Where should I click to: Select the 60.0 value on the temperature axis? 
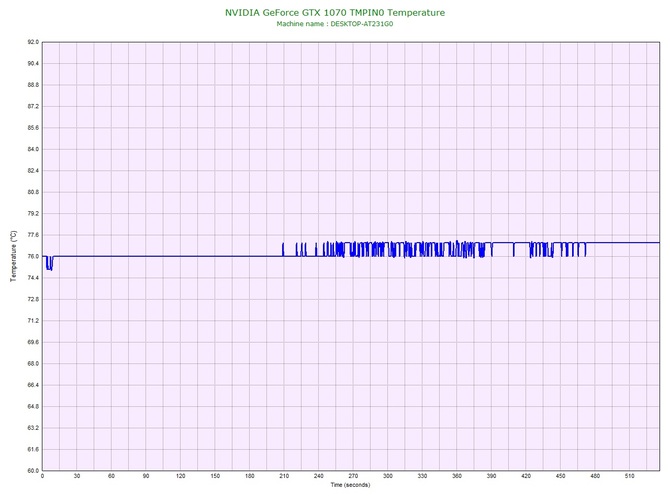pyautogui.click(x=33, y=471)
